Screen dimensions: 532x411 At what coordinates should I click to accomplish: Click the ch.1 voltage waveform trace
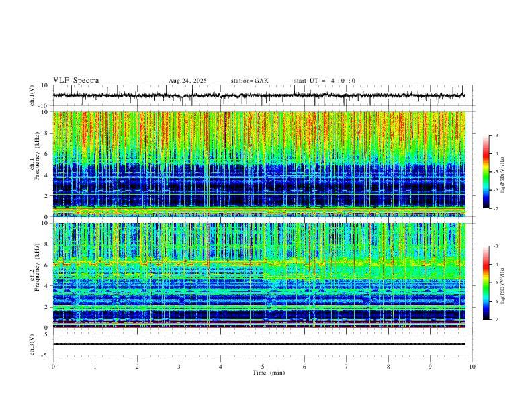259,95
